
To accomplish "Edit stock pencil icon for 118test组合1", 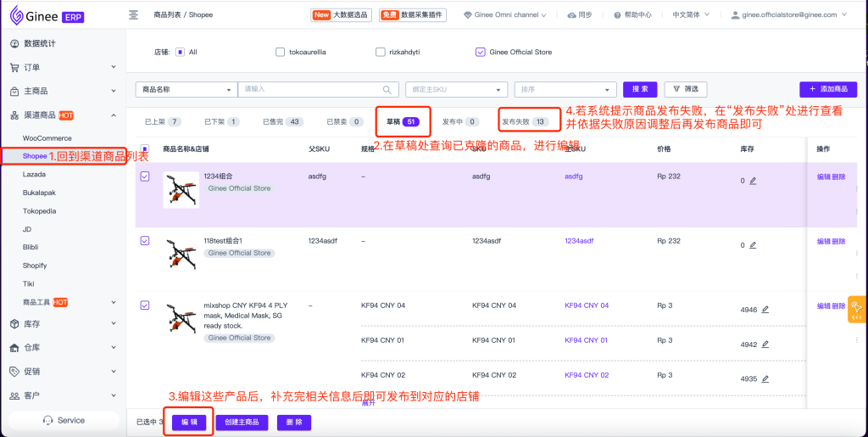I will pyautogui.click(x=753, y=245).
